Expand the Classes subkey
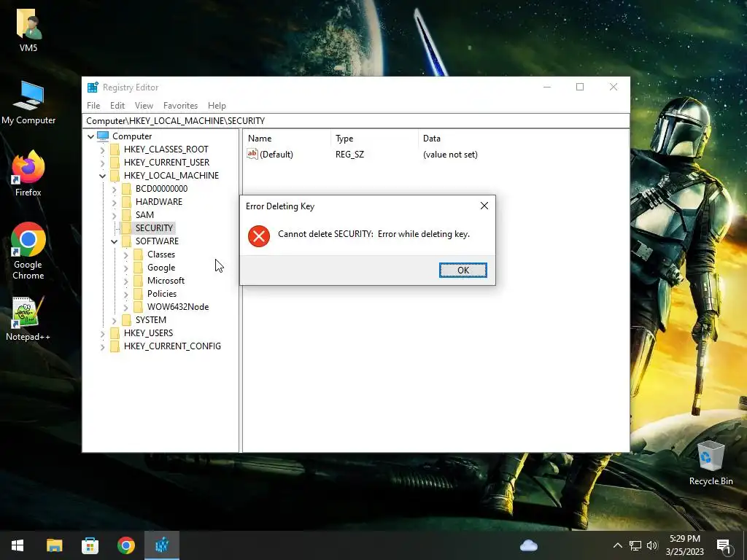The height and width of the screenshot is (560, 747). pyautogui.click(x=125, y=255)
